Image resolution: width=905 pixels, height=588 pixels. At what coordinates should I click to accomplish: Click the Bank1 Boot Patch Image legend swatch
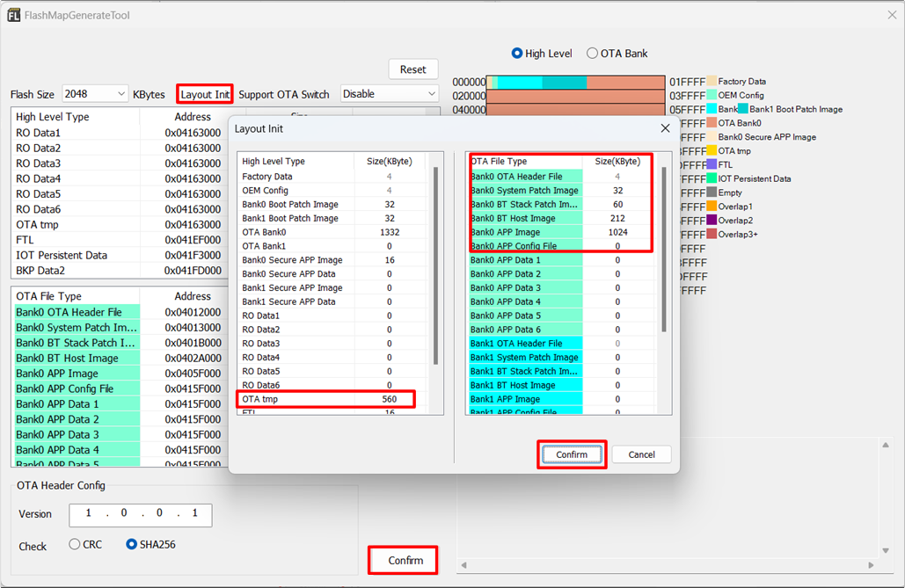(x=743, y=108)
